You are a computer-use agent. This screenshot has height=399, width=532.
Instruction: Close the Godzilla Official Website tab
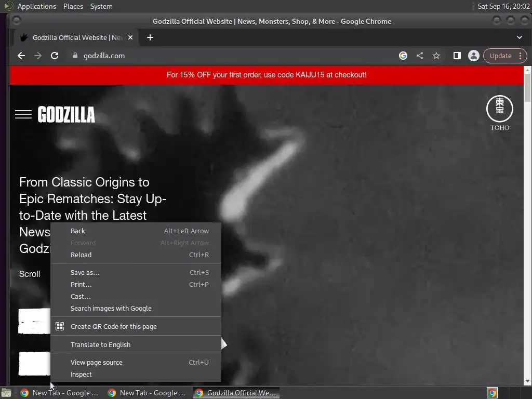pos(130,37)
